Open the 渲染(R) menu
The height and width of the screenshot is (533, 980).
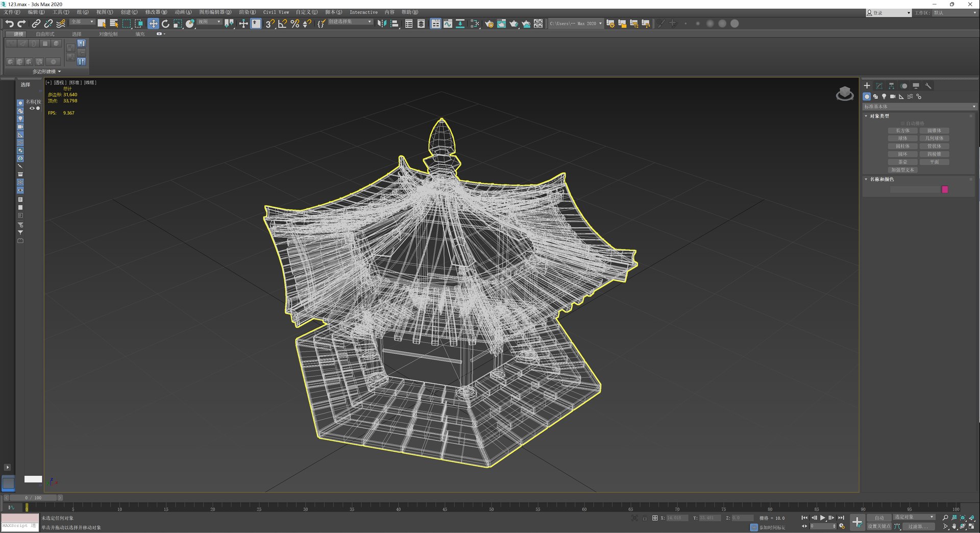coord(247,12)
